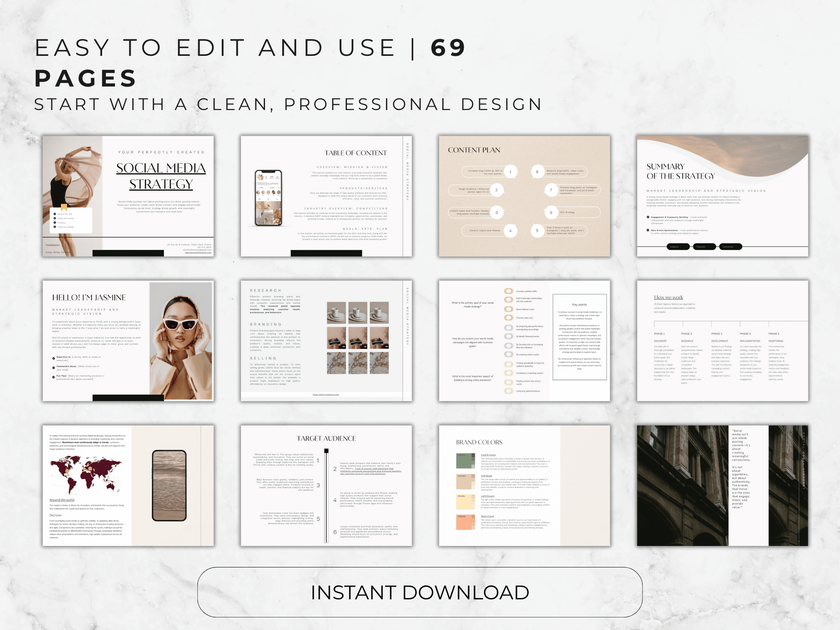
Task: Click the checkmark icon beside Data-Driven Optimization
Action: coord(648,230)
